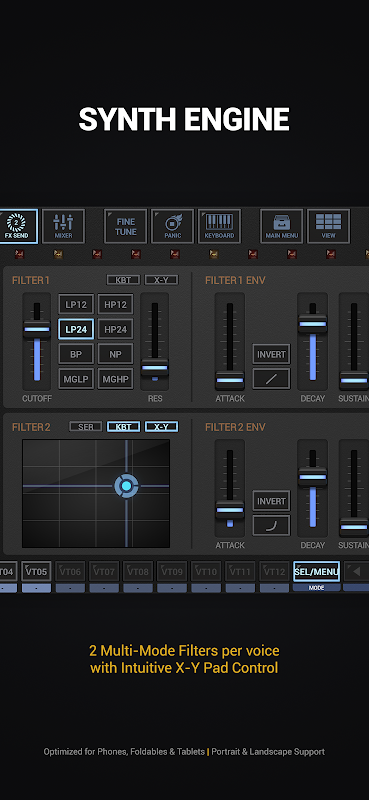Select voice track VT11

(240, 571)
